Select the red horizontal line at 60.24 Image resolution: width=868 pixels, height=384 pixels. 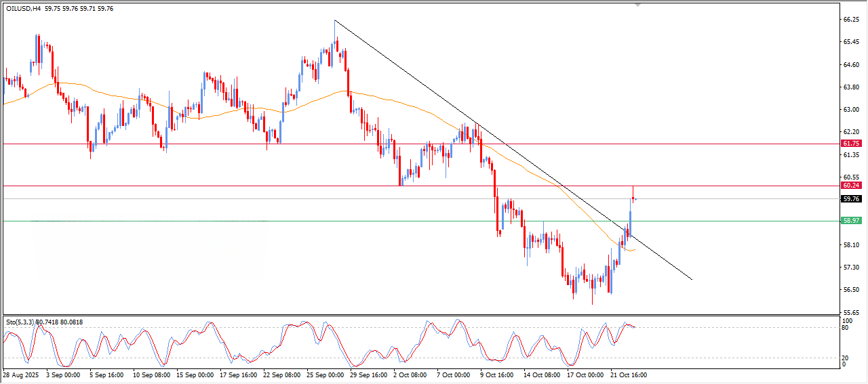pos(271,185)
